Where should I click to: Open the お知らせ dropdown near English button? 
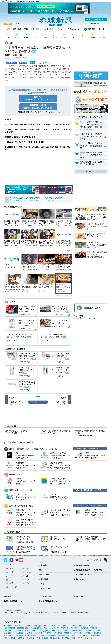coord(16,24)
